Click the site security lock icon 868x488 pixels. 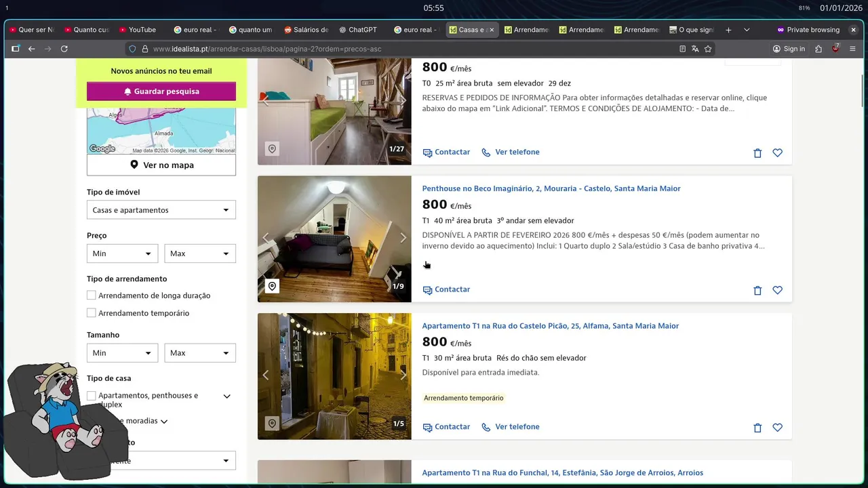(x=144, y=49)
